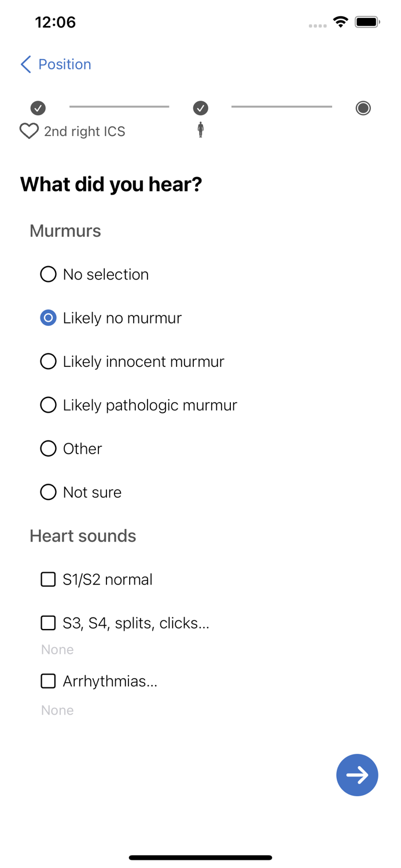Choose Likely innocent murmur
401x868 pixels.
(48, 361)
